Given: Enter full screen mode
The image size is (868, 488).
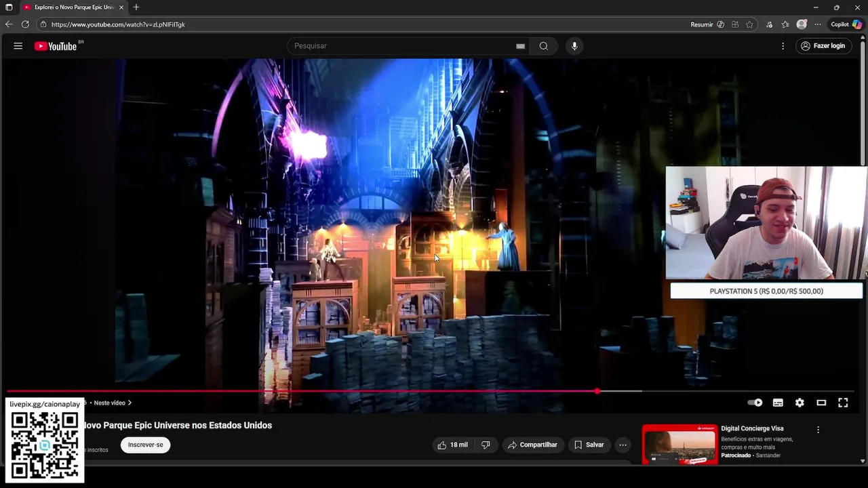Looking at the screenshot, I should click(843, 403).
